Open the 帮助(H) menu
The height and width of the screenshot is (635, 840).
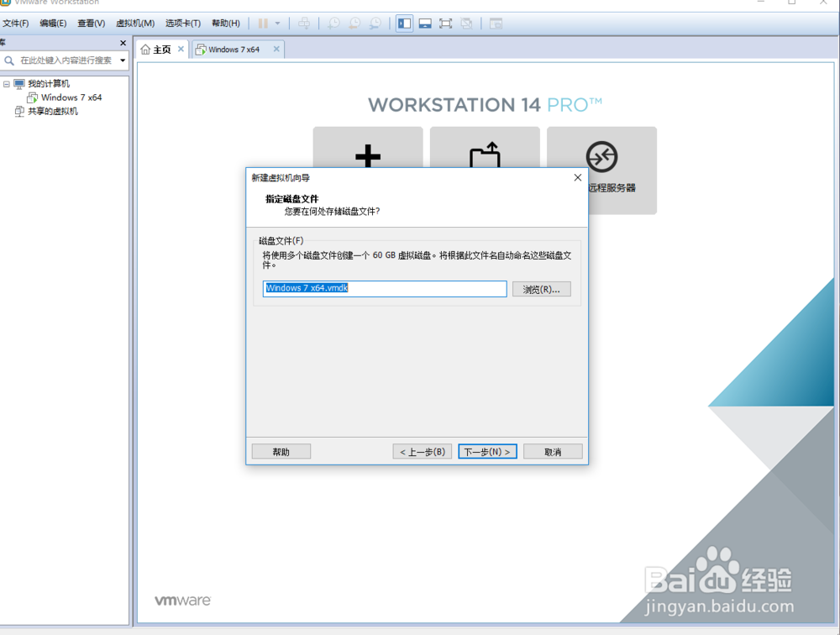225,24
